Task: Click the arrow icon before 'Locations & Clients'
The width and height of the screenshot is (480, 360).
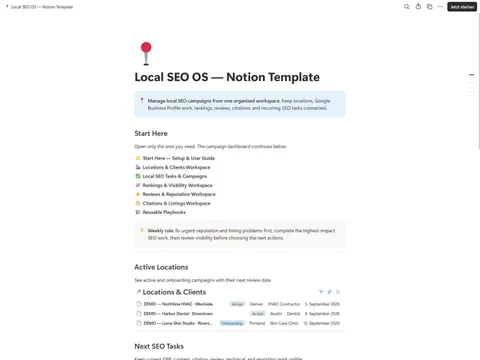Action: point(138,292)
